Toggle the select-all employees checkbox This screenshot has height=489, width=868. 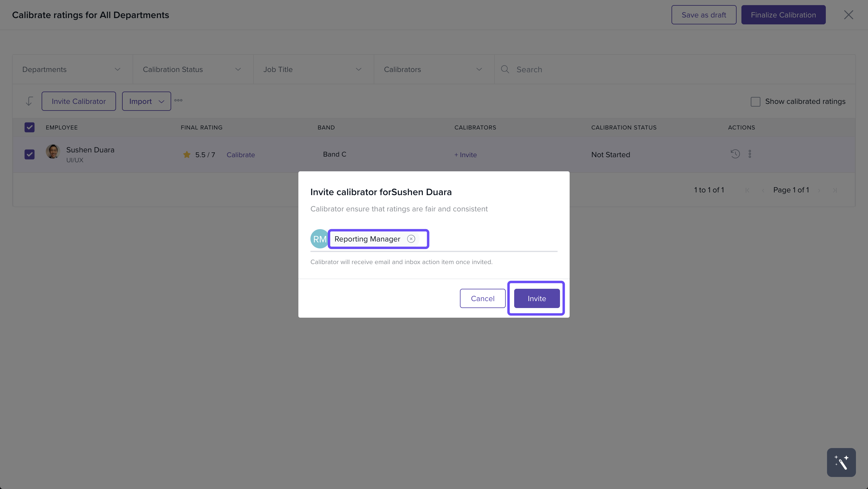(x=29, y=127)
